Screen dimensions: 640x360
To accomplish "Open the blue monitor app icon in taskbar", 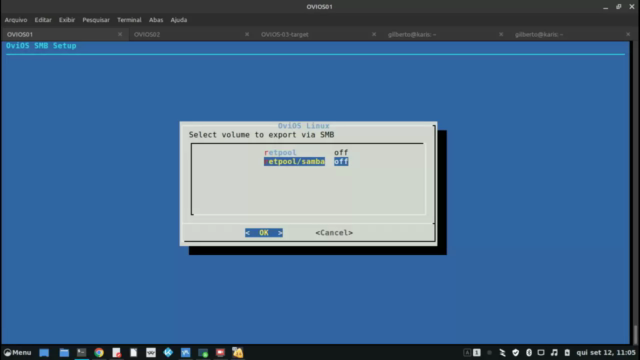I will [x=186, y=353].
